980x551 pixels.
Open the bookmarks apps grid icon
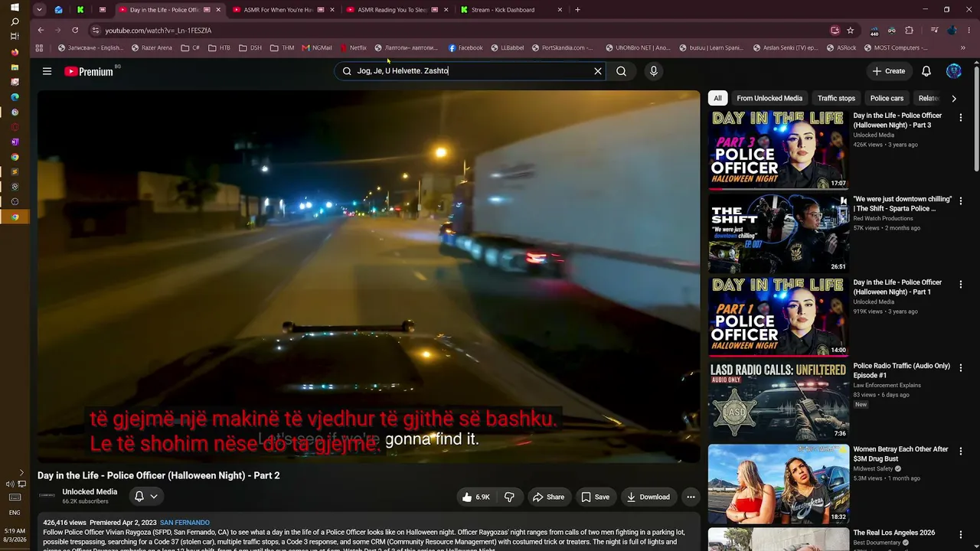coord(39,47)
